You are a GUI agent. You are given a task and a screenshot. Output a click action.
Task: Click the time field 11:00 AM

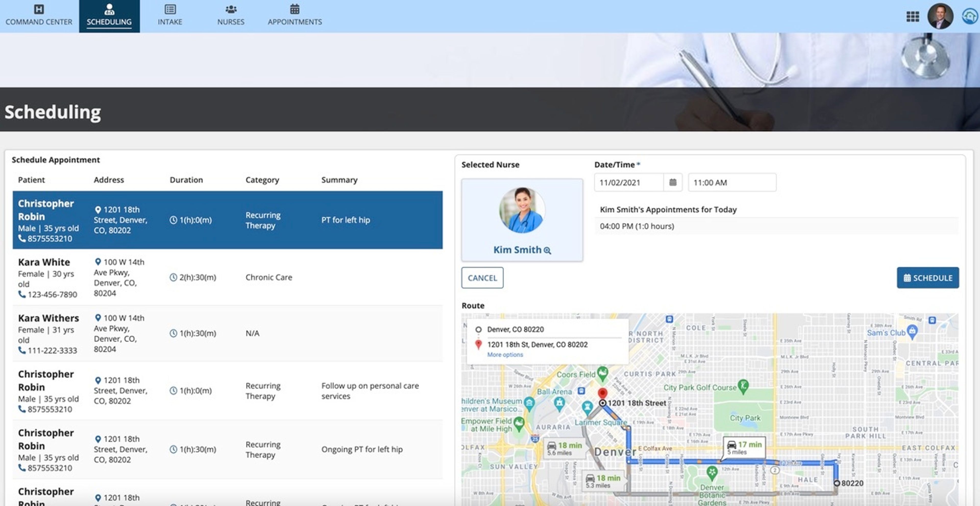732,182
